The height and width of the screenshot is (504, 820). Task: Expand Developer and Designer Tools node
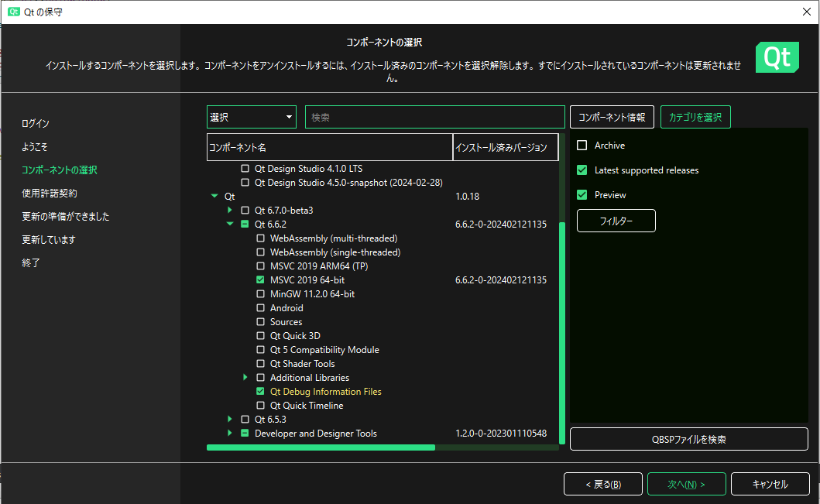(229, 433)
